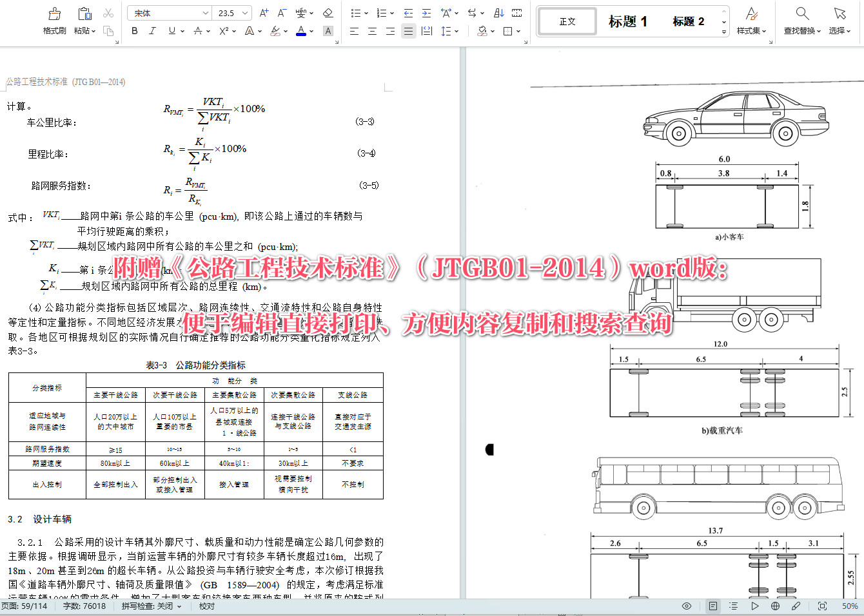Increase font size with the A+ icon
864x616 pixels.
264,13
